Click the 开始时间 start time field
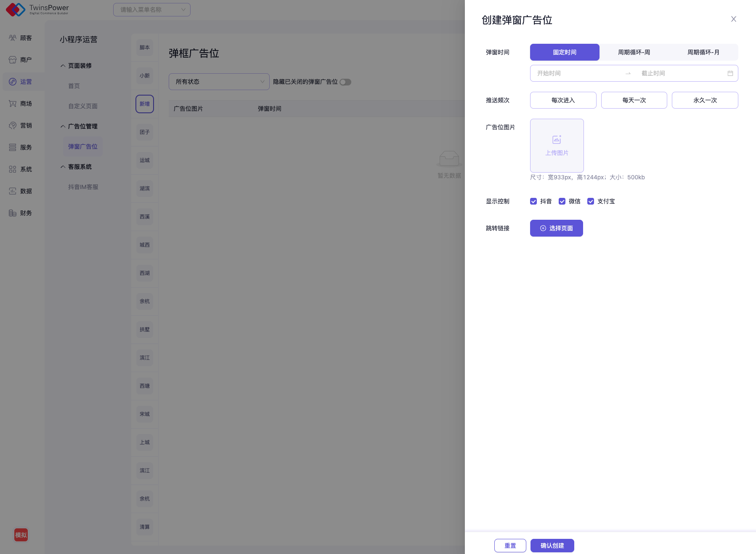756x554 pixels. tap(576, 73)
